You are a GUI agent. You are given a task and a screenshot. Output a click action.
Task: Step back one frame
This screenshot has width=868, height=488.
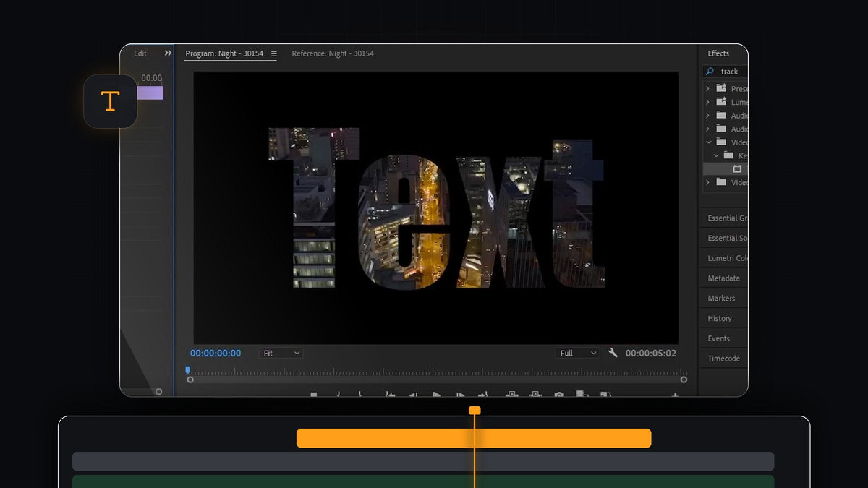[413, 395]
